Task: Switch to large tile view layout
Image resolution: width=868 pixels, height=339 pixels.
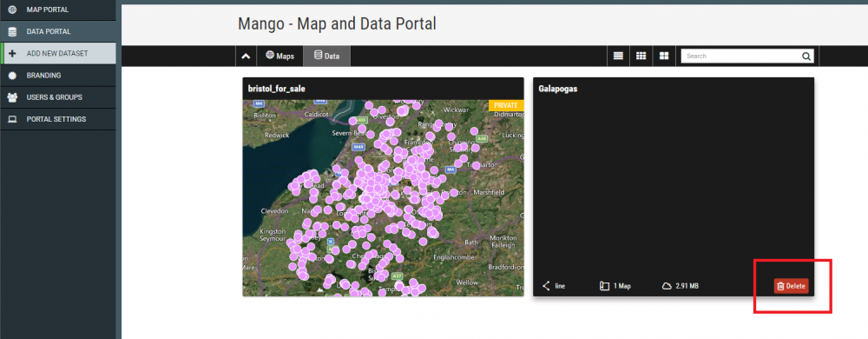Action: coord(664,56)
